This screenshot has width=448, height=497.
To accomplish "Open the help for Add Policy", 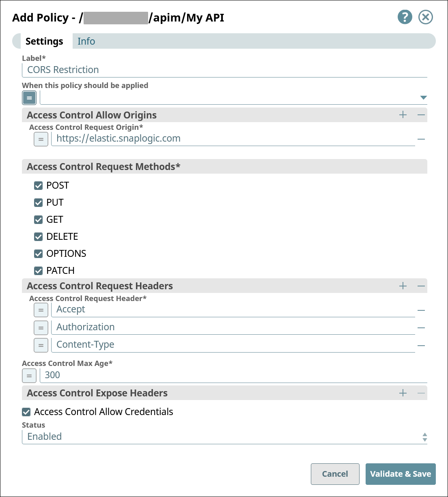I will coord(405,17).
